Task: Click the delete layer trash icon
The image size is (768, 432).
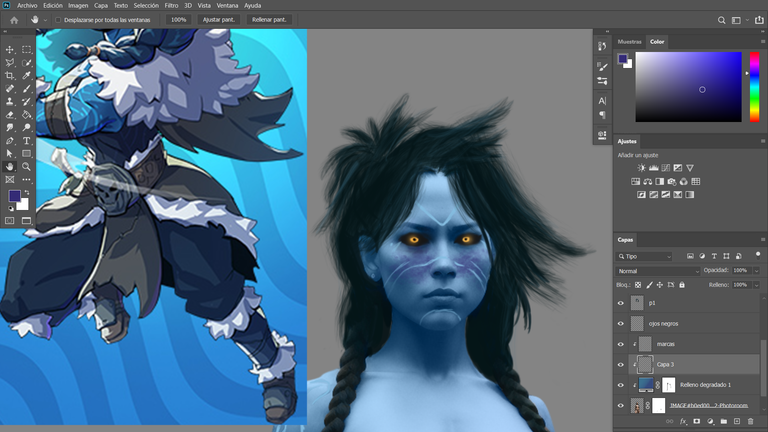Action: 750,421
